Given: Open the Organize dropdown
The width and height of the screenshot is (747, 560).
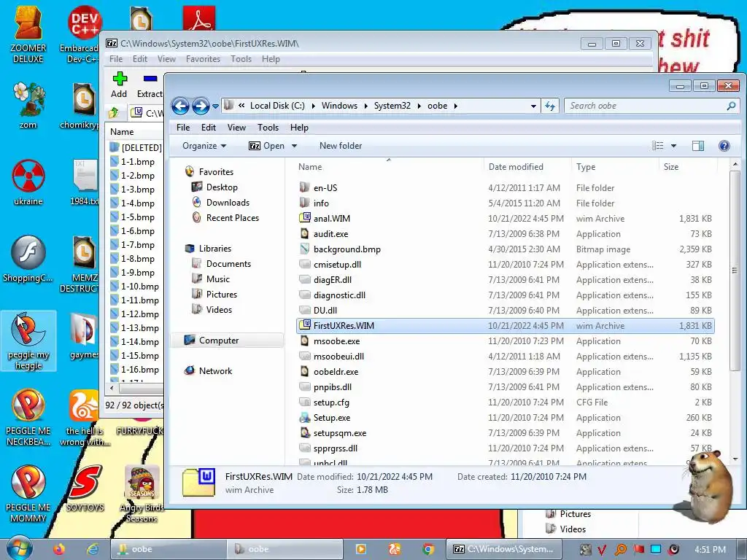Looking at the screenshot, I should [204, 146].
